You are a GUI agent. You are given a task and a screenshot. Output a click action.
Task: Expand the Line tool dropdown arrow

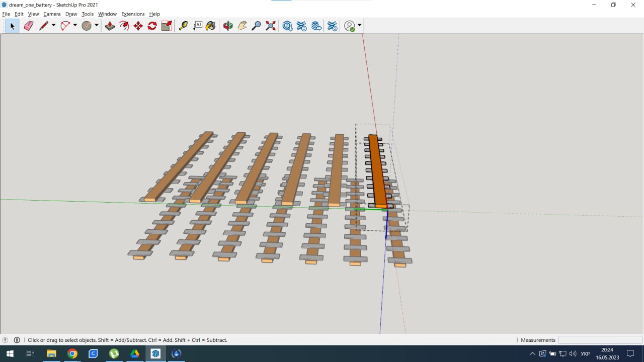(53, 26)
